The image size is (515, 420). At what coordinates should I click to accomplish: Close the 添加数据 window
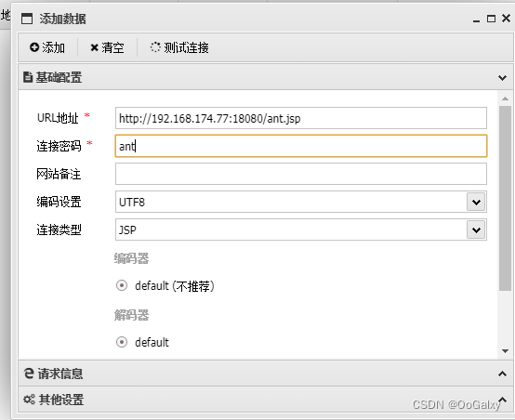[506, 19]
